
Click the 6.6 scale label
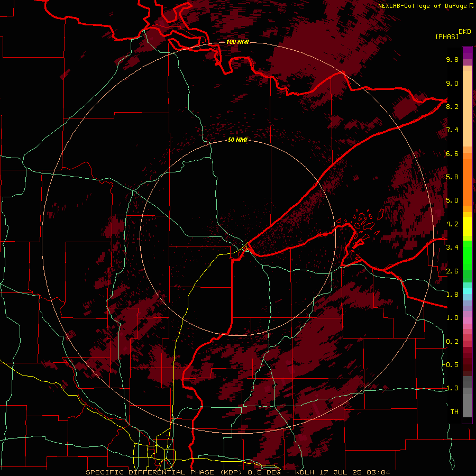pos(452,153)
